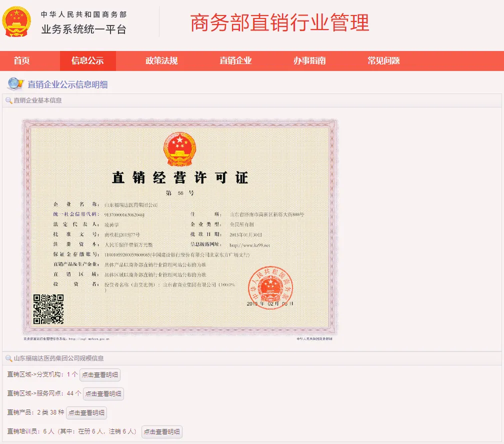The image size is (504, 444).
Task: Click the 直销企业公示信息明细 heading
Action: pos(67,84)
